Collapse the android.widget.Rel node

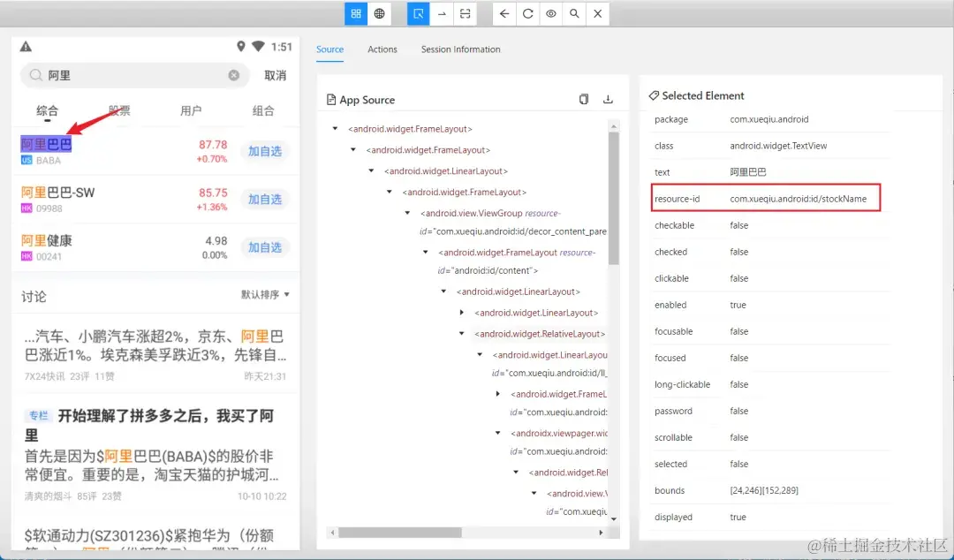tap(516, 472)
